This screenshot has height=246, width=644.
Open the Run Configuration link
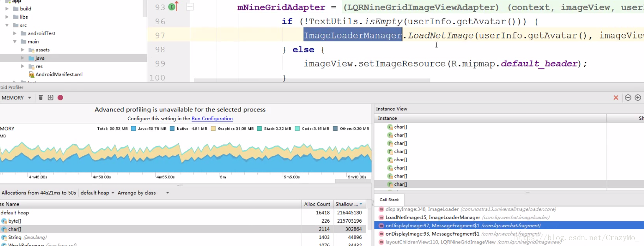pos(212,119)
